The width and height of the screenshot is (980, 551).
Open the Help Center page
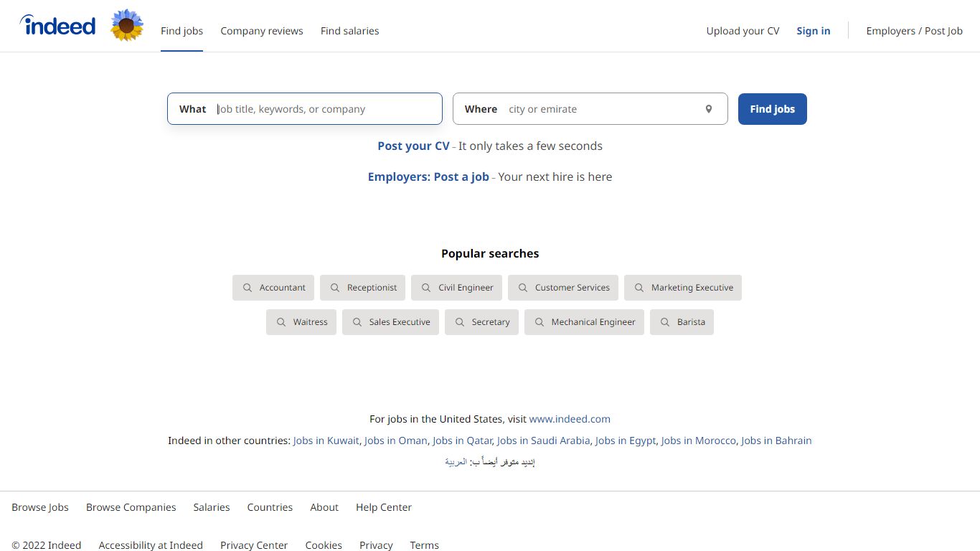[x=383, y=507]
